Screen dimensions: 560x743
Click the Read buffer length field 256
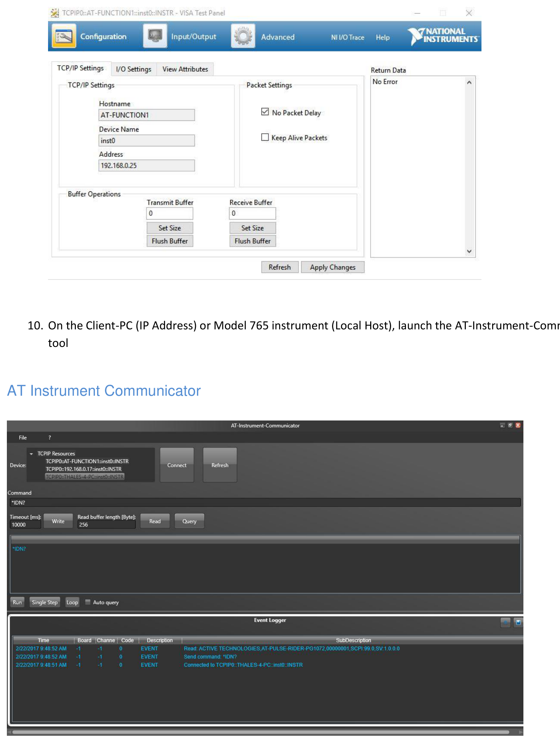[x=106, y=525]
